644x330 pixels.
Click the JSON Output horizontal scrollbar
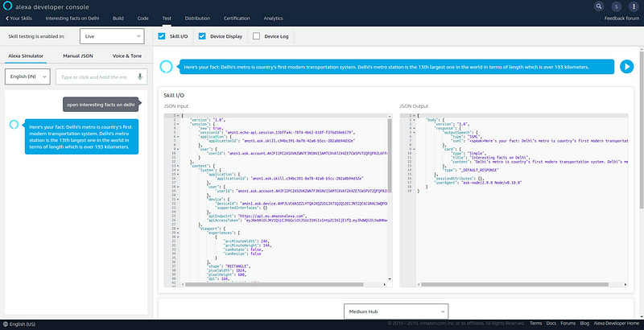(514, 284)
